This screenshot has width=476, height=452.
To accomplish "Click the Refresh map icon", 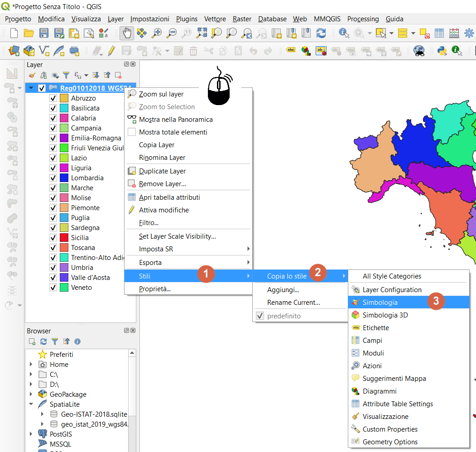I will (321, 33).
